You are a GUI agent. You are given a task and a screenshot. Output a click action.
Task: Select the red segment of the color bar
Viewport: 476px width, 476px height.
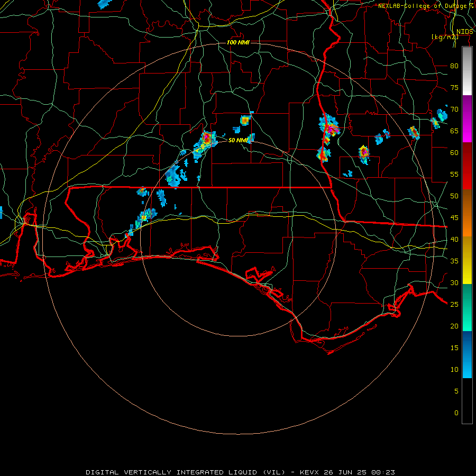pos(467,166)
